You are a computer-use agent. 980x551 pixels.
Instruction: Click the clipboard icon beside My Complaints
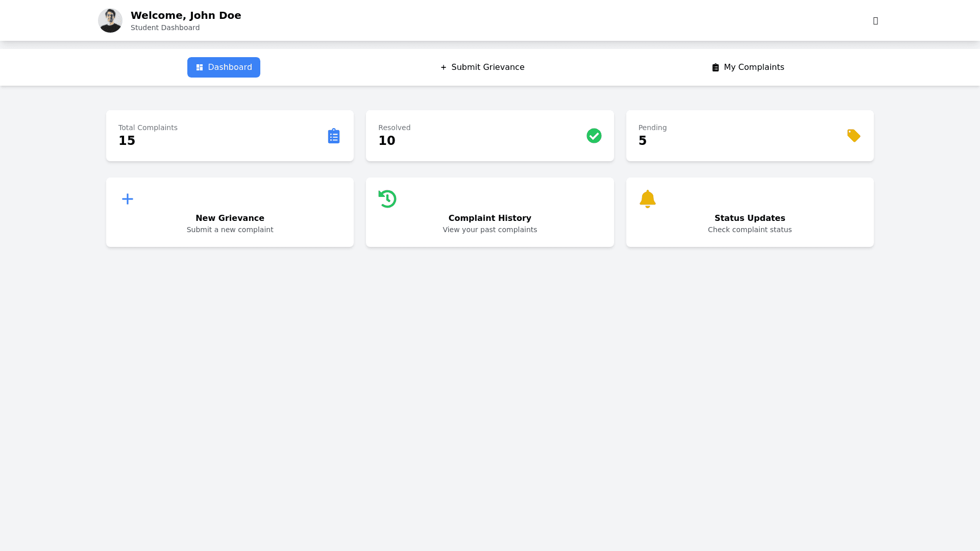(715, 68)
